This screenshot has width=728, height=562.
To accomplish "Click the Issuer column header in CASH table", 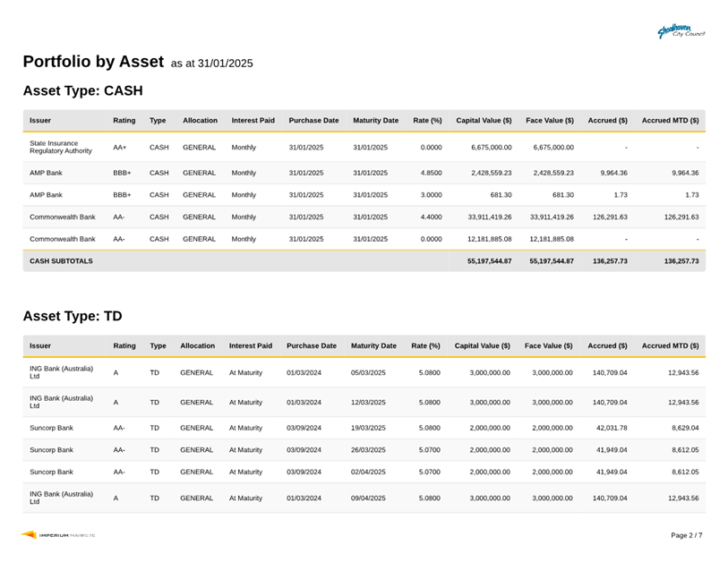I will coord(40,120).
